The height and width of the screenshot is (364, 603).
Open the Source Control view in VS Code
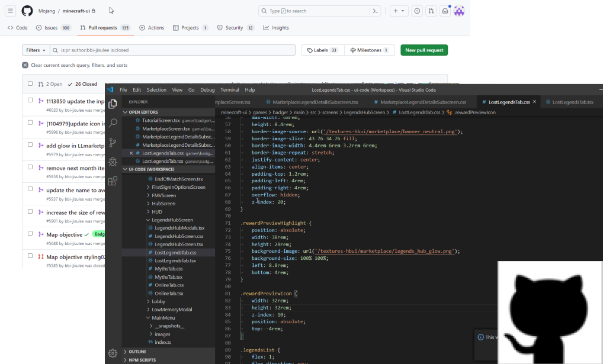click(x=113, y=142)
